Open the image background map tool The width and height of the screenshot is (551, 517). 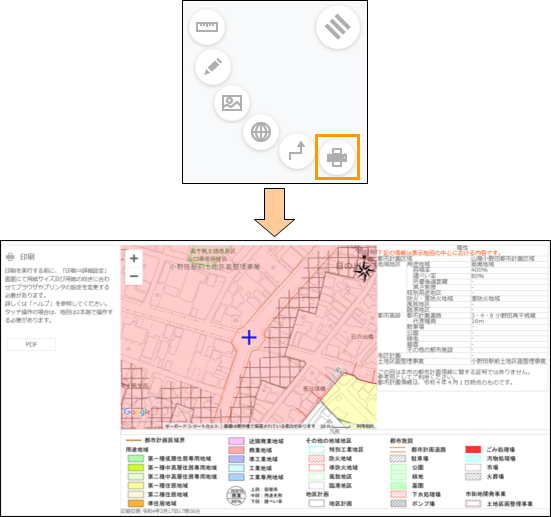(x=232, y=103)
